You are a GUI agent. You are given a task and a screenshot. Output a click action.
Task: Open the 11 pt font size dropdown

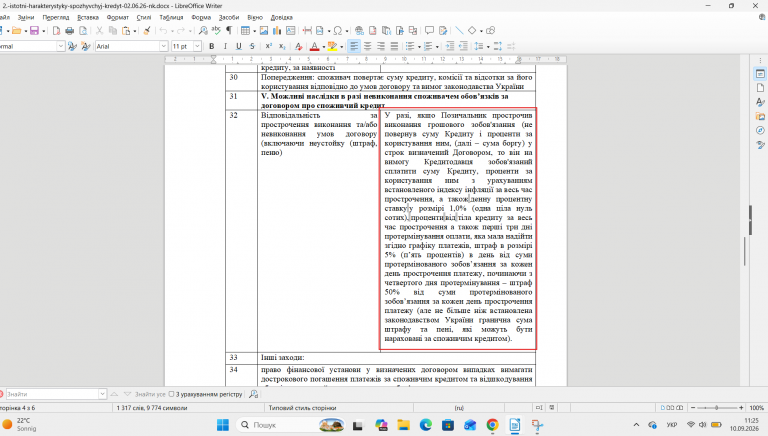pos(197,46)
